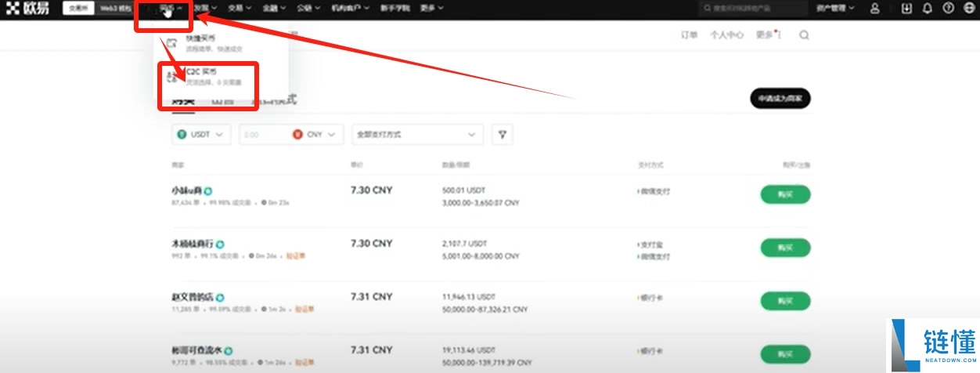The image size is (980, 373).
Task: Expand the USDT coin dropdown
Action: (202, 135)
